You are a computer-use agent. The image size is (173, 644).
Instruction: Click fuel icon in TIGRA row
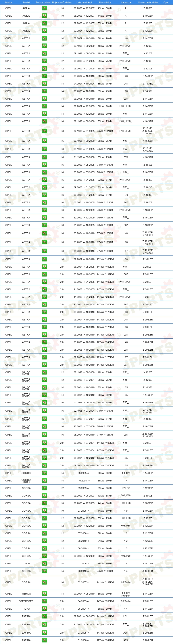click(x=44, y=609)
